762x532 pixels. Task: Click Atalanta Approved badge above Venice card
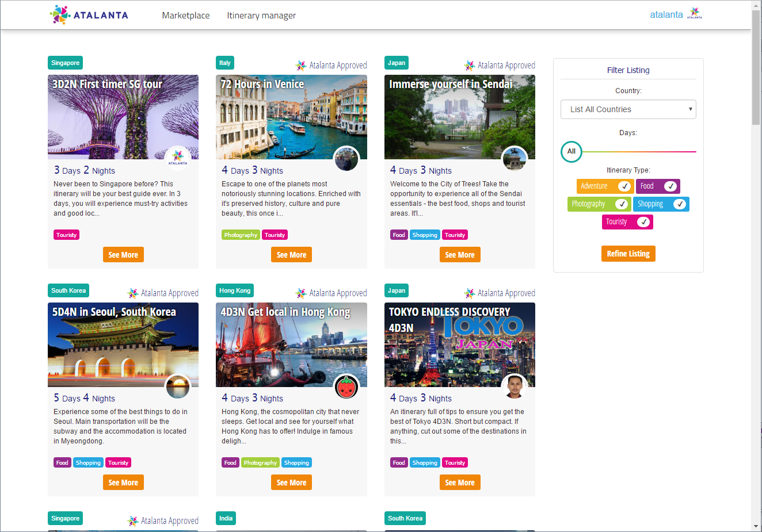click(332, 65)
